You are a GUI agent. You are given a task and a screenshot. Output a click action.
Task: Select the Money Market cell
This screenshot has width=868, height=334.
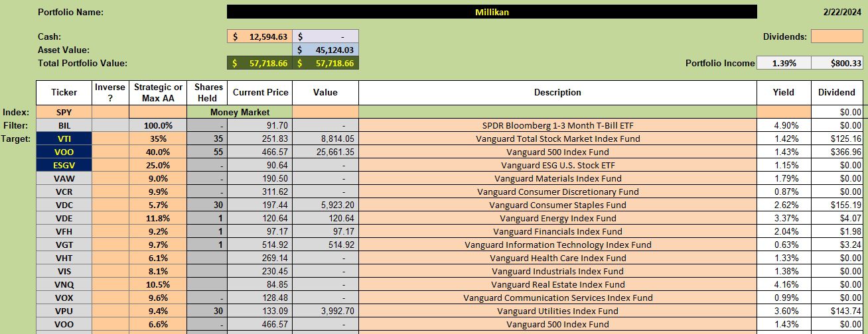tap(240, 112)
